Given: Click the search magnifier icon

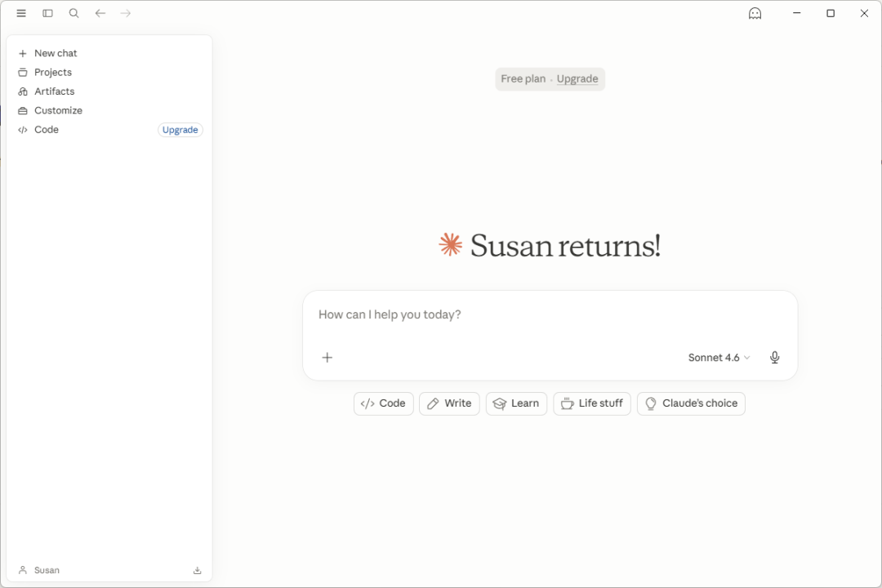Looking at the screenshot, I should (x=73, y=13).
